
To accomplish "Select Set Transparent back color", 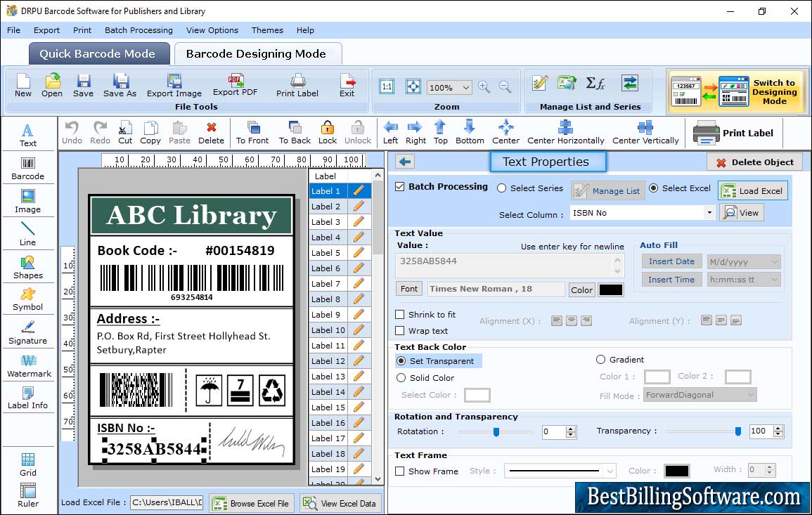I will point(401,360).
